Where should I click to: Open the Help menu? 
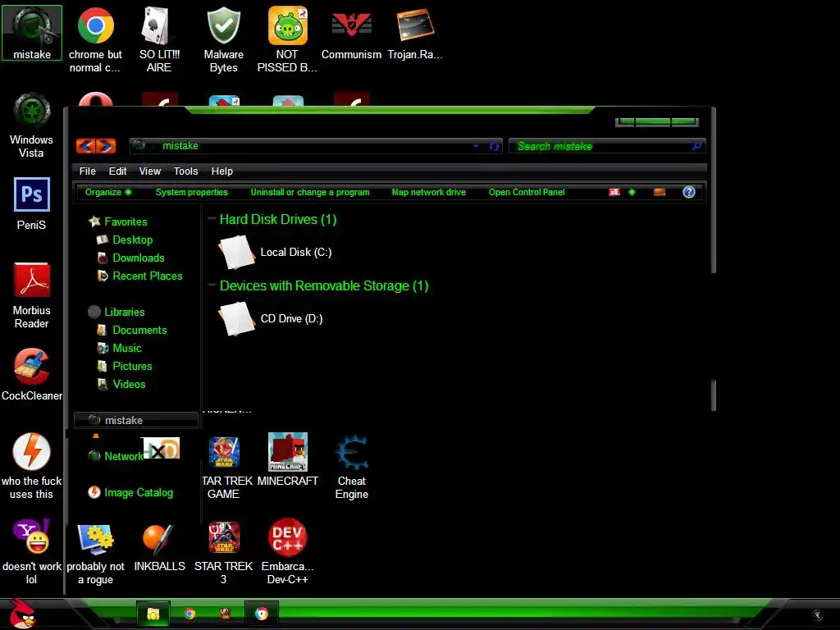point(221,171)
